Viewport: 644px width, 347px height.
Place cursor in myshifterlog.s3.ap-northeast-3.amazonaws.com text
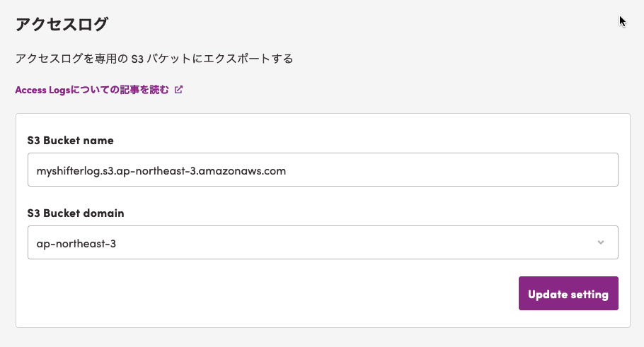pyautogui.click(x=161, y=170)
